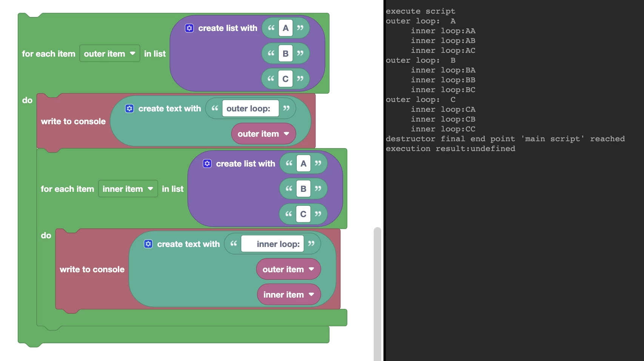Click the workspace vertical scrollbar thumb
The image size is (644, 361).
click(x=377, y=294)
